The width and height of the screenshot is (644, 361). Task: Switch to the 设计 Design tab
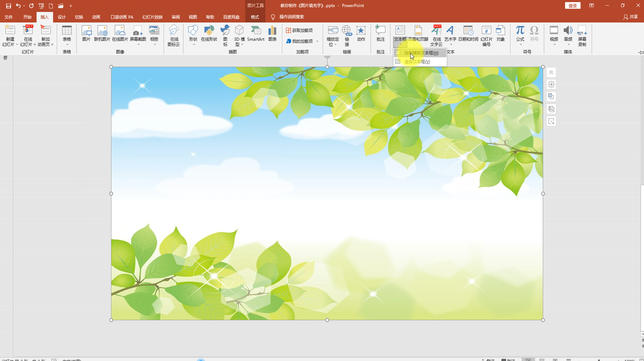[x=62, y=17]
